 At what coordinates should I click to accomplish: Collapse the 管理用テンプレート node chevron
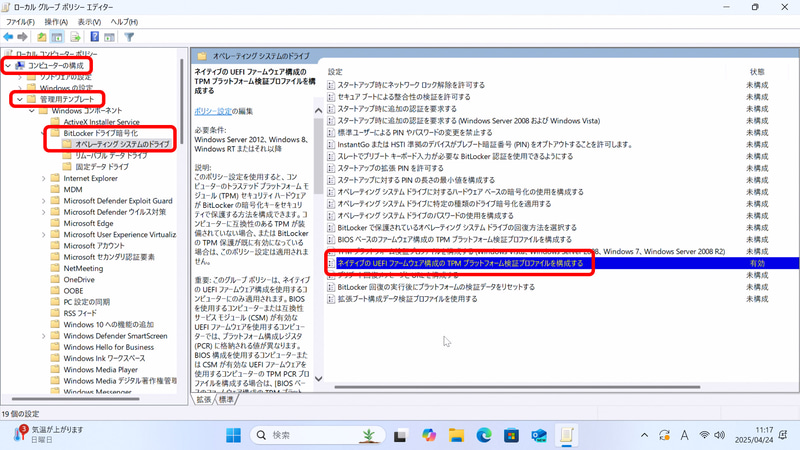click(20, 99)
